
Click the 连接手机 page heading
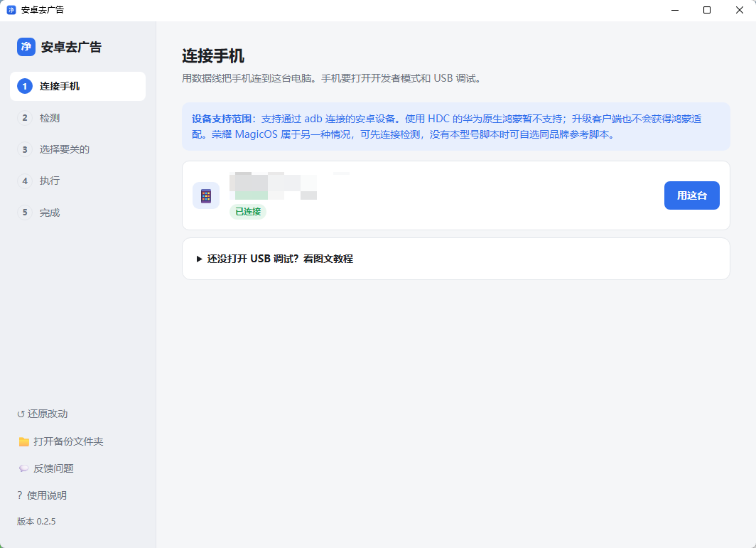tap(213, 56)
